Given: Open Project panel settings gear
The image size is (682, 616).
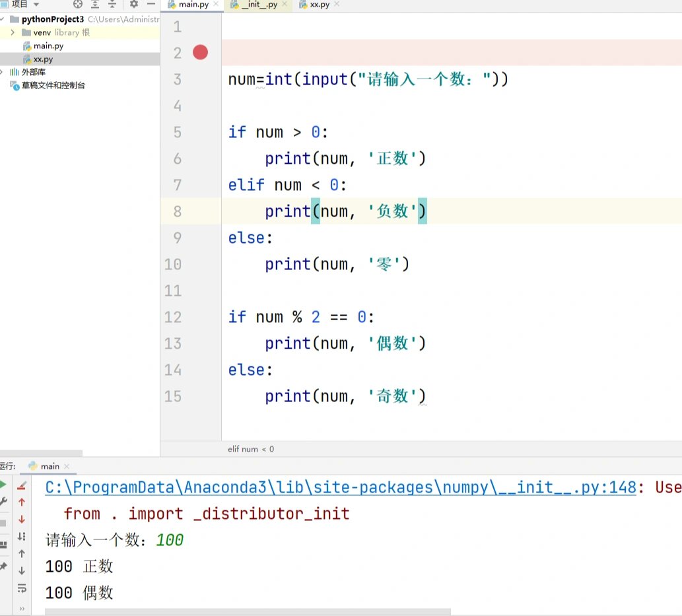Looking at the screenshot, I should coord(134,5).
